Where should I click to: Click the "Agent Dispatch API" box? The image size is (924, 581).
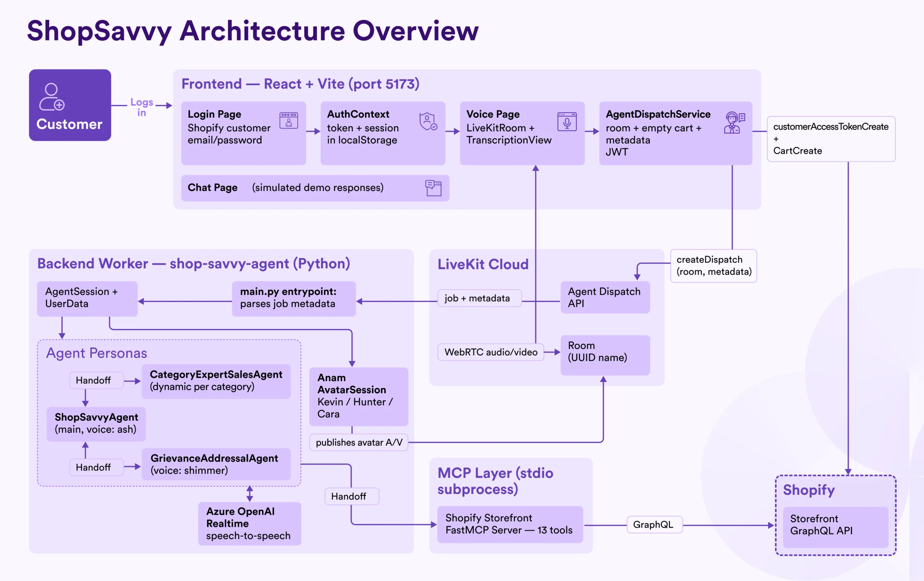click(605, 297)
